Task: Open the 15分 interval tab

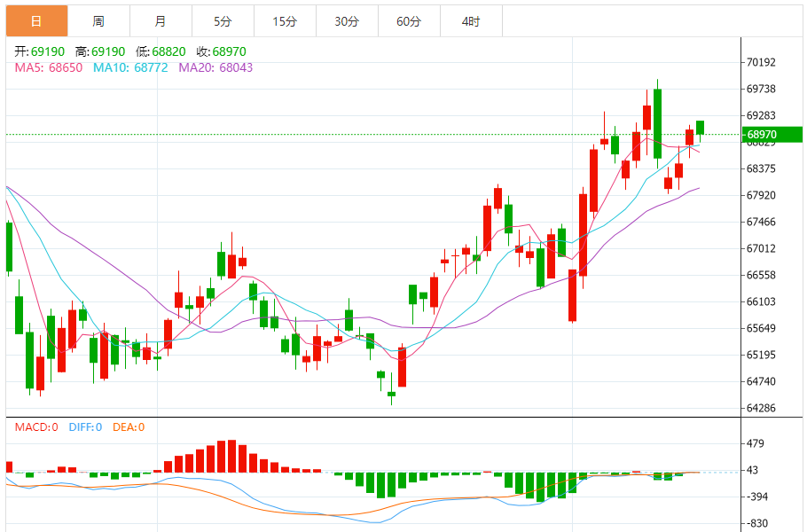Action: (285, 21)
